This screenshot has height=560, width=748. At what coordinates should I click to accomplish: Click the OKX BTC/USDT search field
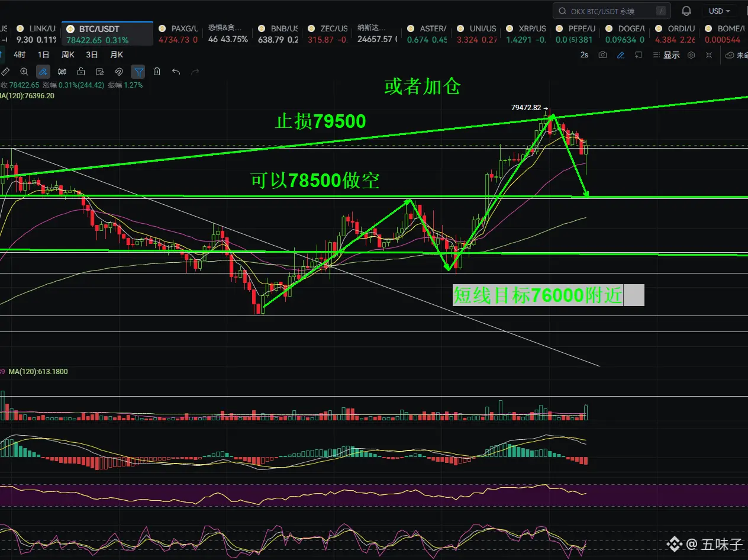click(612, 11)
